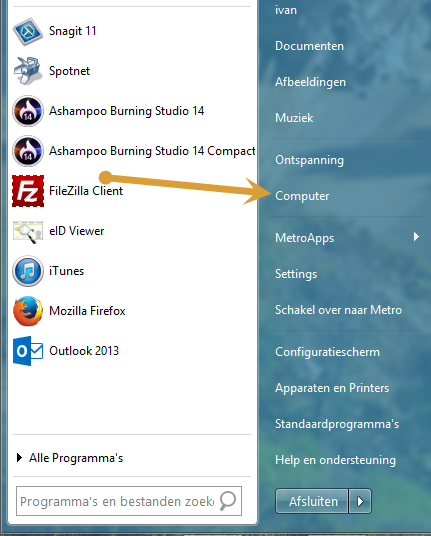
Task: Click the Ashampoo Burning Studio 14 Compact icon
Action: tap(28, 151)
